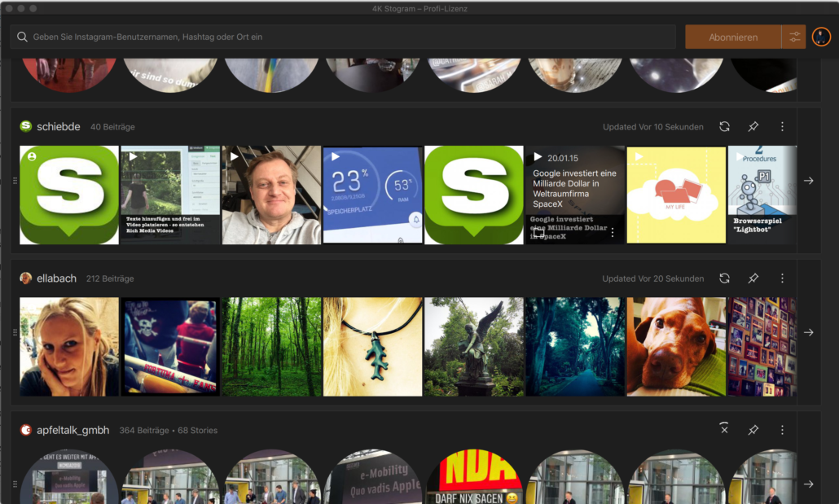This screenshot has height=504, width=839.
Task: Open download options next to Abonnieren
Action: 793,37
